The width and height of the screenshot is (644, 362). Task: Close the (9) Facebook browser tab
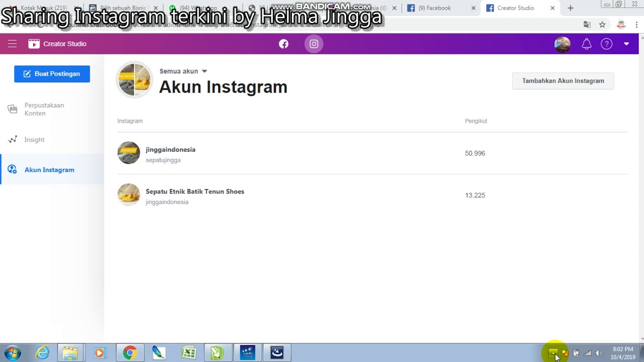coord(473,8)
